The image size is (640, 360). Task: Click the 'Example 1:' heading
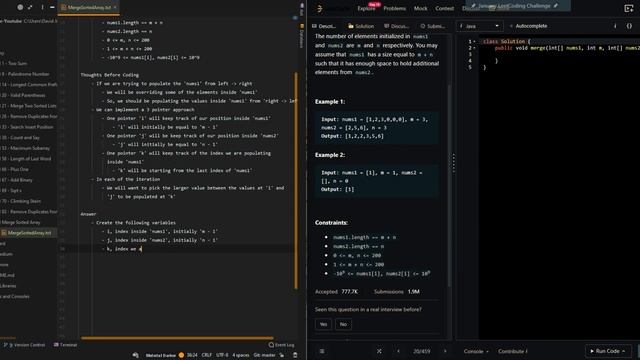[x=330, y=102]
